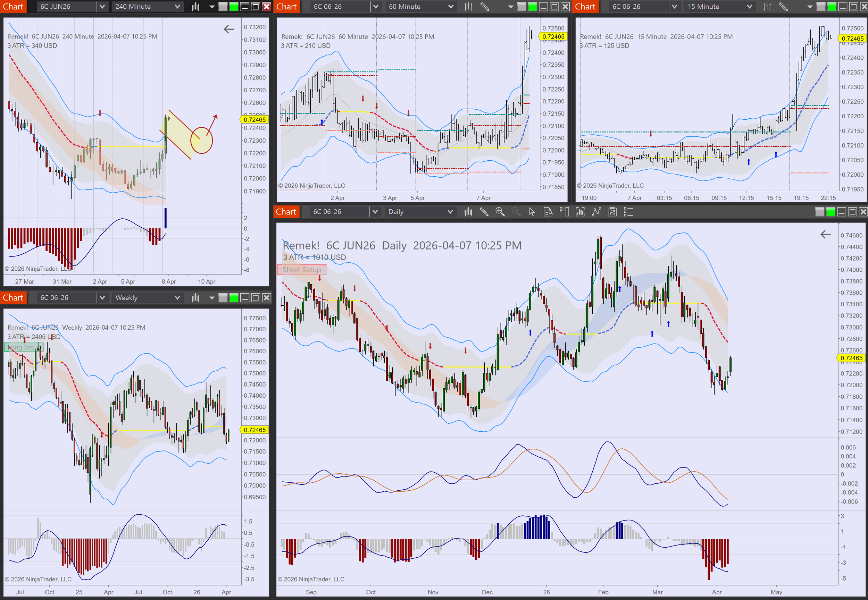Toggle green link button on 15 Minute chart
This screenshot has width=868, height=600.
tap(832, 7)
